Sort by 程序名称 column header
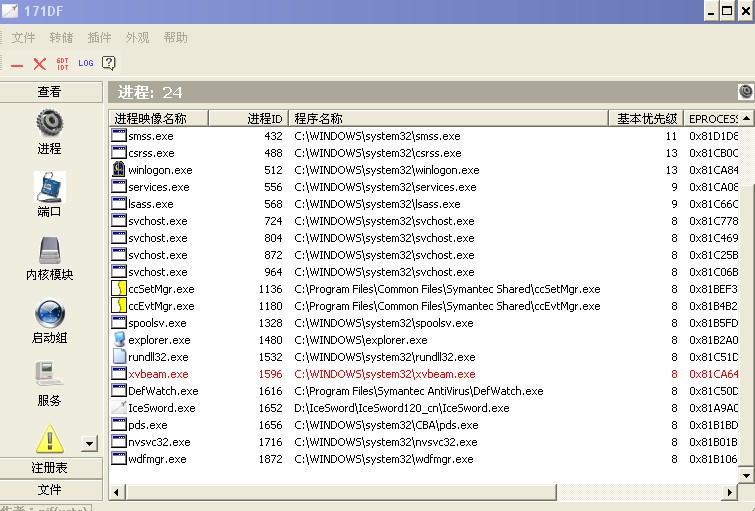Screen dimensions: 755x511 coord(448,118)
